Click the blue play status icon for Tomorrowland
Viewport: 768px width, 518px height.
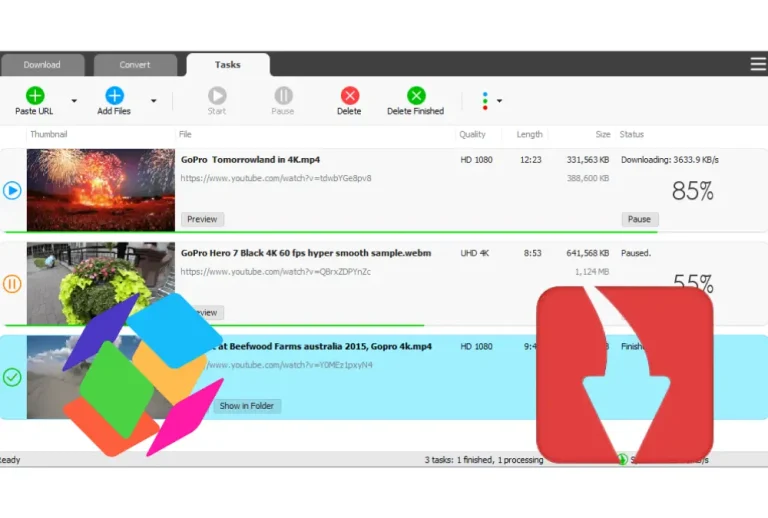pos(12,190)
